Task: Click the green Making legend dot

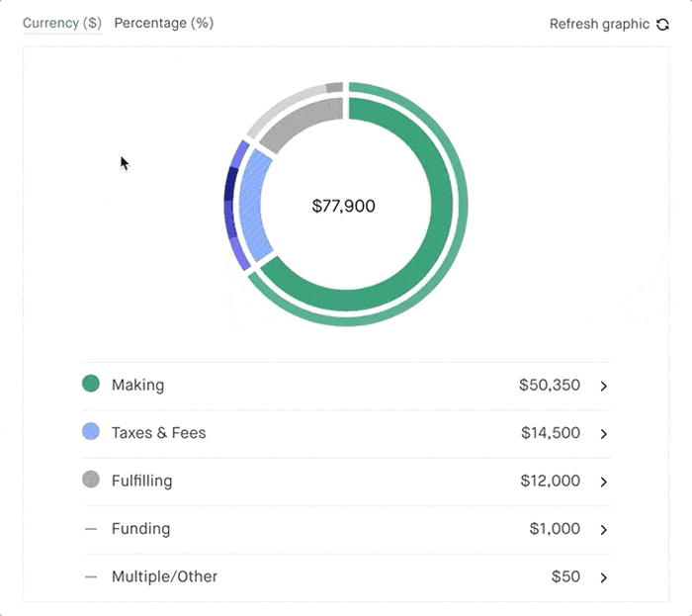Action: [91, 384]
